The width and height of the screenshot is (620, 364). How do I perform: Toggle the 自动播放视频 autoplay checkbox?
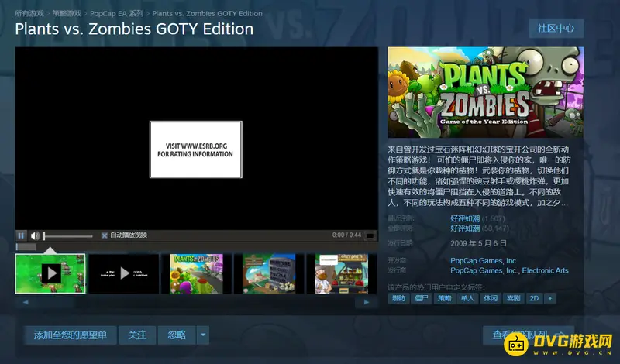105,235
